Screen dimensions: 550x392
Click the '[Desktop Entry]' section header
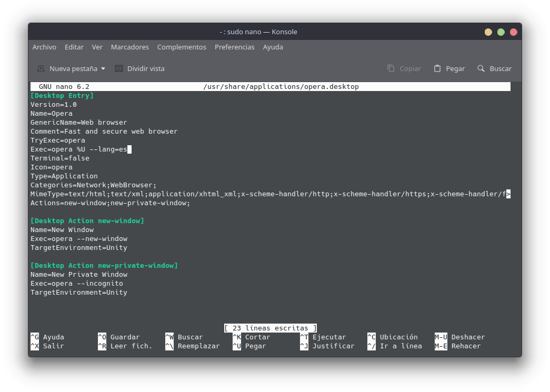[x=62, y=96]
